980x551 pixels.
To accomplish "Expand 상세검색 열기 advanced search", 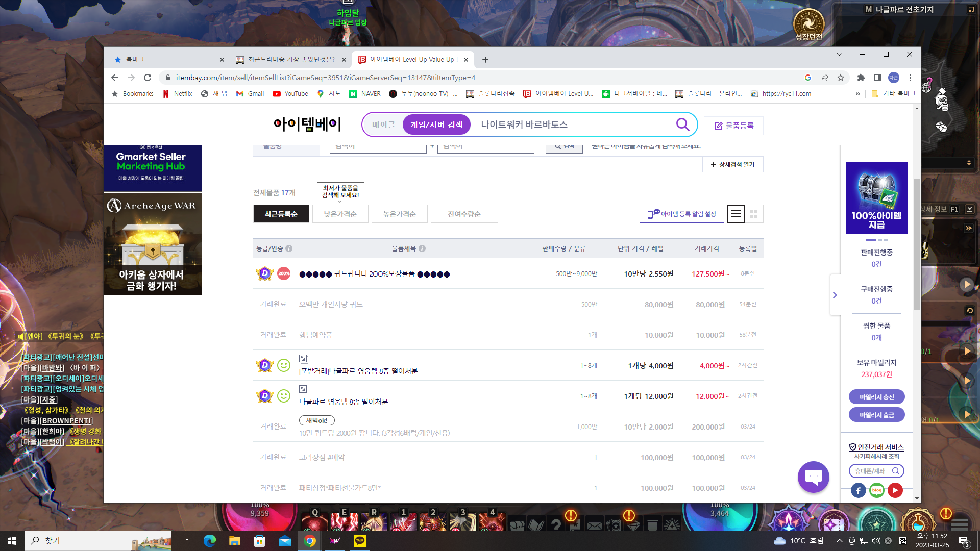I will [732, 164].
